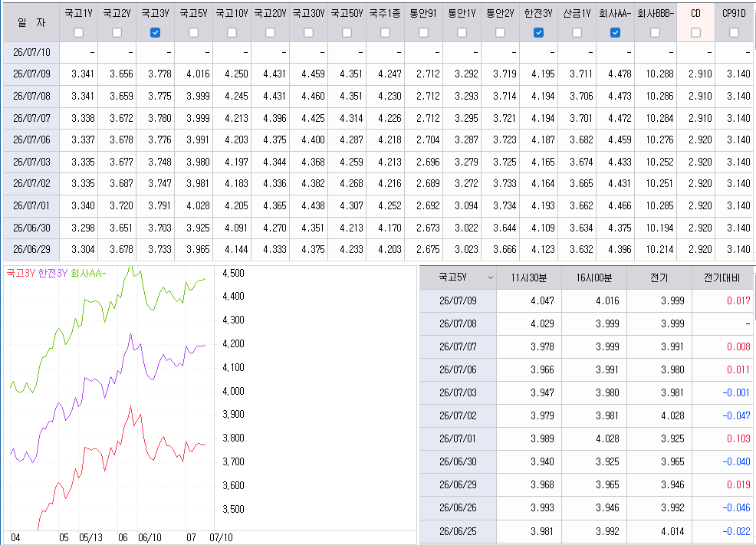
Task: Click the 회사AA- label in the chart legend
Action: point(88,273)
